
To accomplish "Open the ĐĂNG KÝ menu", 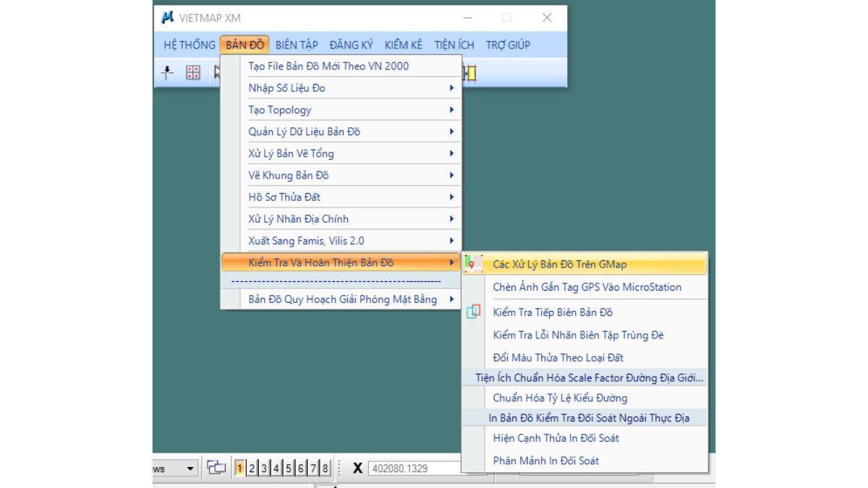I will [351, 45].
